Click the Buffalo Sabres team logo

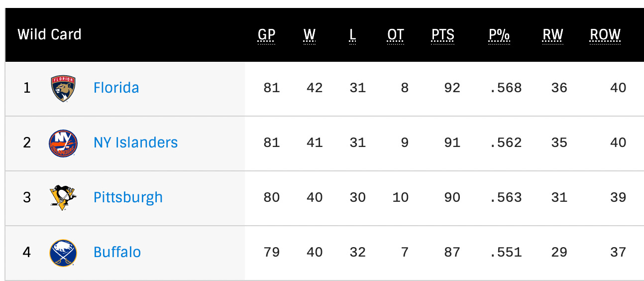[x=63, y=253]
